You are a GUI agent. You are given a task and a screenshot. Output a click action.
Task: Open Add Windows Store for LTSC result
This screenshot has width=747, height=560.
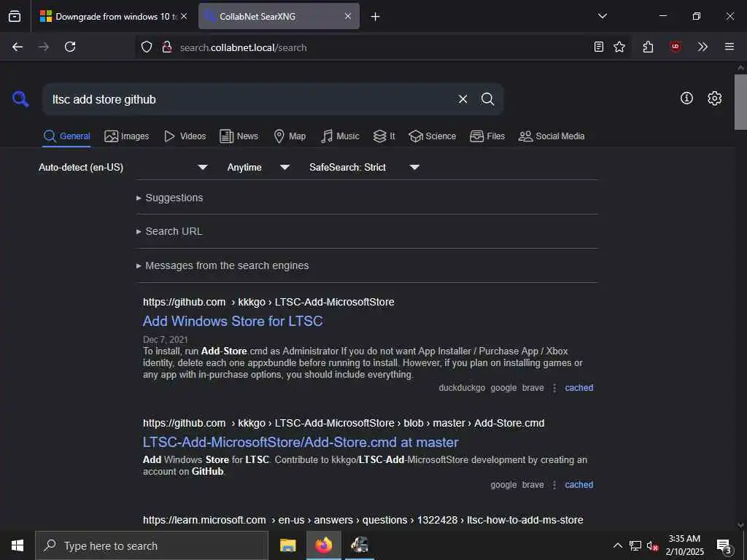[x=233, y=321]
